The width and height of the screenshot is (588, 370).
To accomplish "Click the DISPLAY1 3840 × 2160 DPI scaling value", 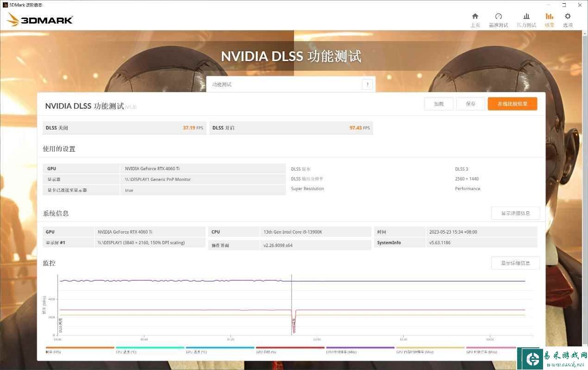I will pyautogui.click(x=141, y=242).
